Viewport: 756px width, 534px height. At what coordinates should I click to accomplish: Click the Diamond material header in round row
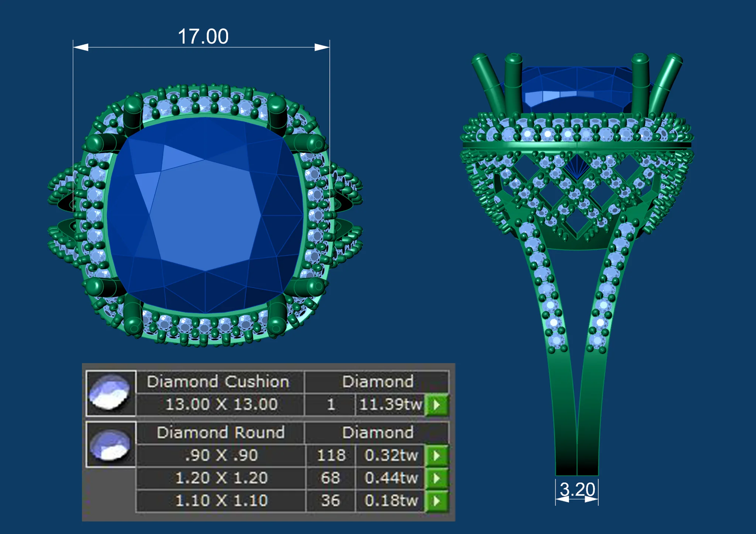pos(377,433)
